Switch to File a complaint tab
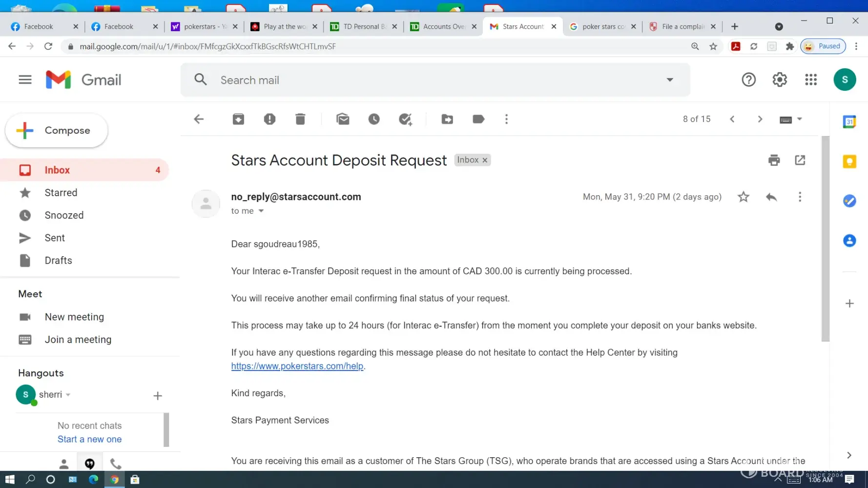Screen dimensions: 868x488 682,27
